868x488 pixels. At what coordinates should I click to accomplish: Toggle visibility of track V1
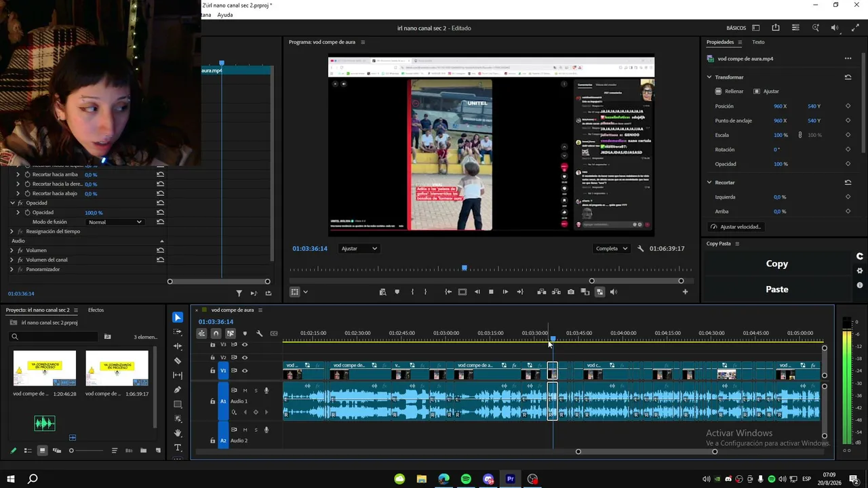(245, 371)
